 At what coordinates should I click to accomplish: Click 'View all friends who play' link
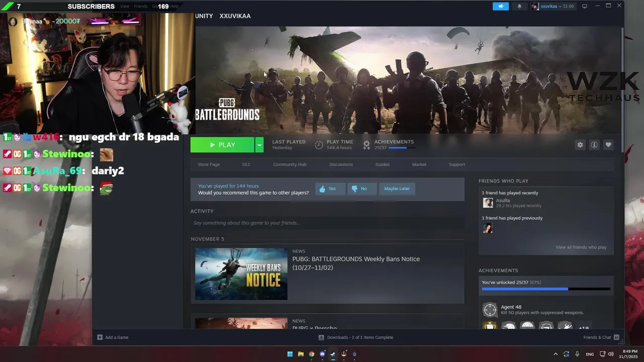581,247
